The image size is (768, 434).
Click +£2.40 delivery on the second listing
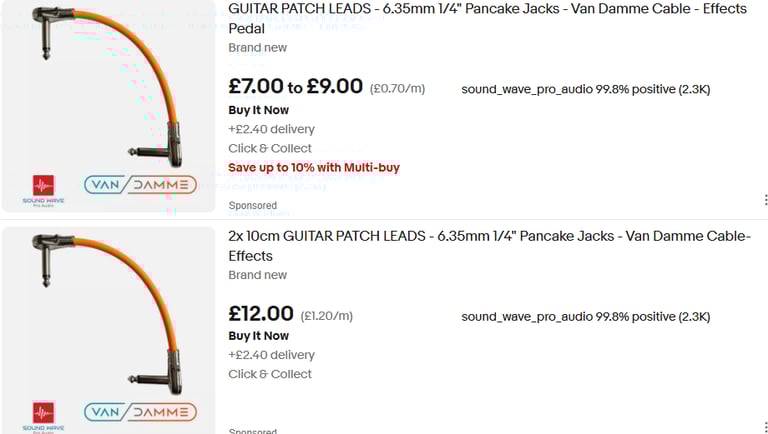tap(271, 355)
